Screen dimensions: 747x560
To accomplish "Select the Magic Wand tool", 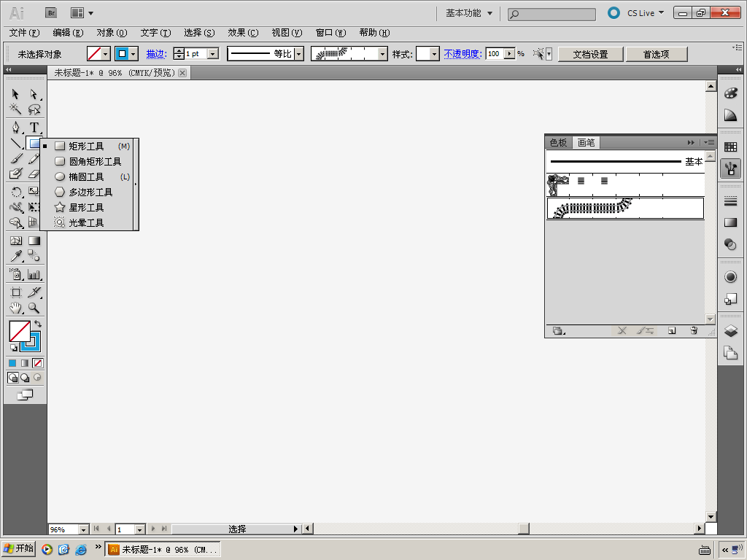I will 15,109.
